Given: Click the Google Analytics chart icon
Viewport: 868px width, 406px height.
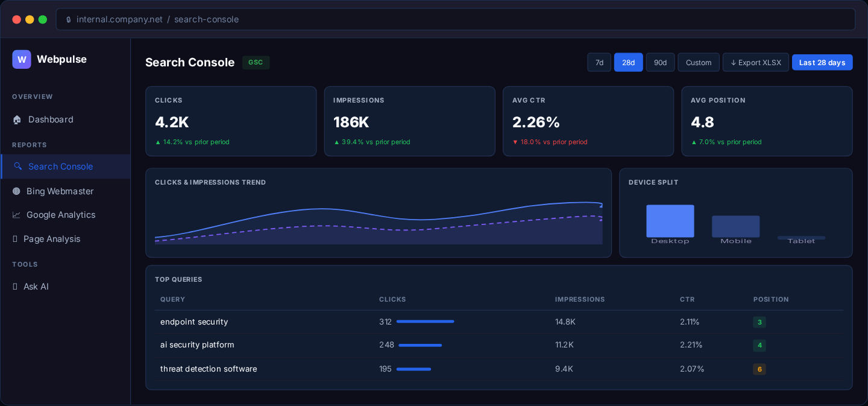Looking at the screenshot, I should [x=16, y=215].
